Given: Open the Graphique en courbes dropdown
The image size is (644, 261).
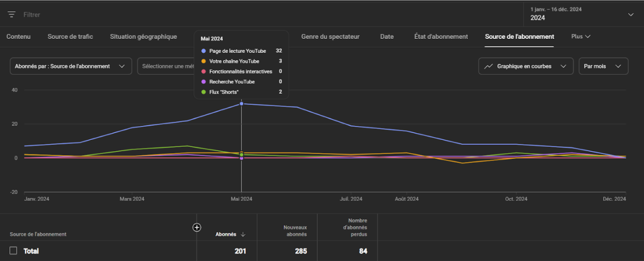Looking at the screenshot, I should [526, 66].
